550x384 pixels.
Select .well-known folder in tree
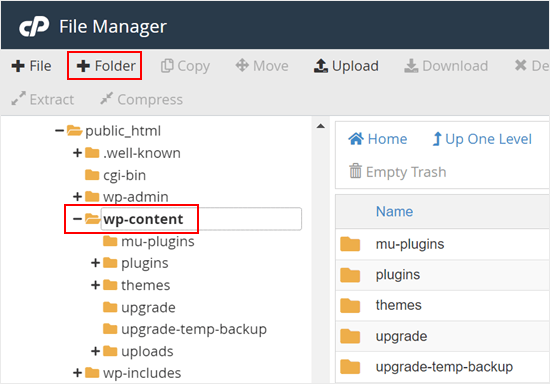142,153
